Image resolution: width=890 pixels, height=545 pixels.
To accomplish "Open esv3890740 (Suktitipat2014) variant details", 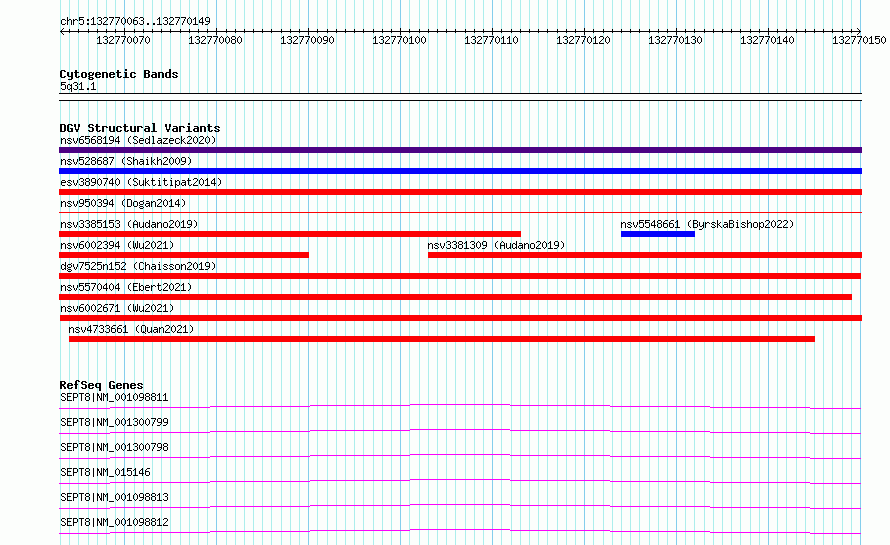I will click(141, 182).
